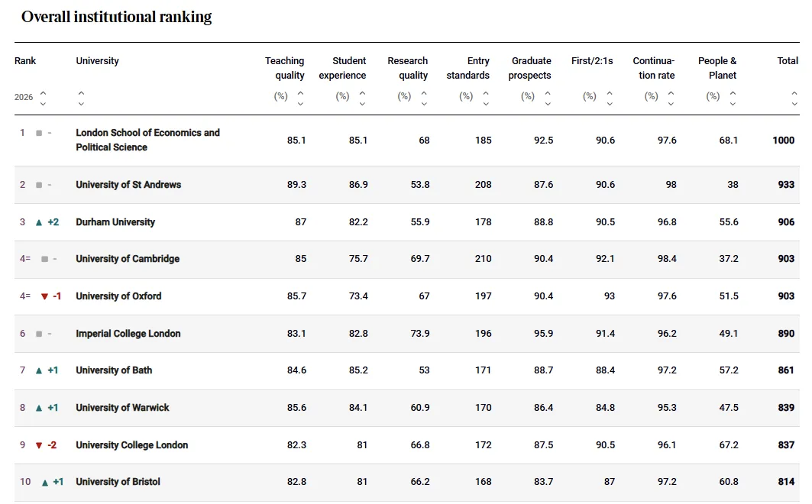Sort by Entry standards arrows
Image resolution: width=812 pixels, height=504 pixels.
[486, 98]
